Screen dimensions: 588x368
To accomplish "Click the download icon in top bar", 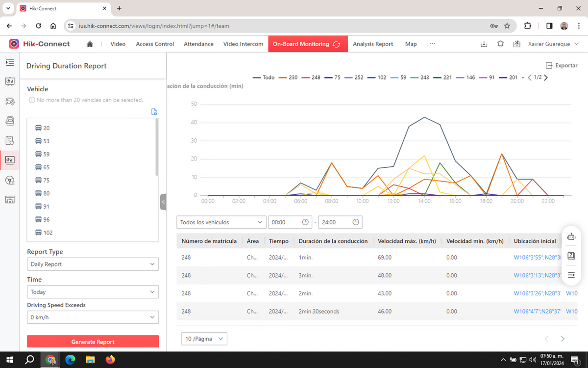I will pyautogui.click(x=484, y=44).
